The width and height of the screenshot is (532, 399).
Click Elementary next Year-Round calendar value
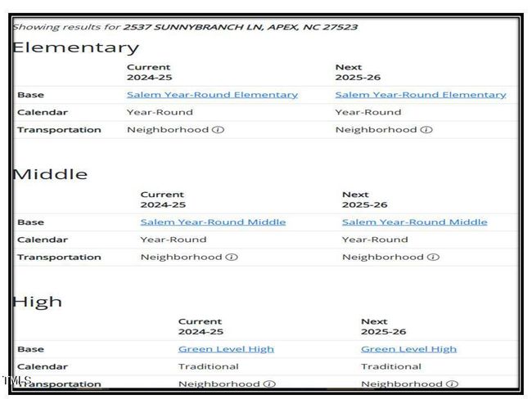[368, 112]
